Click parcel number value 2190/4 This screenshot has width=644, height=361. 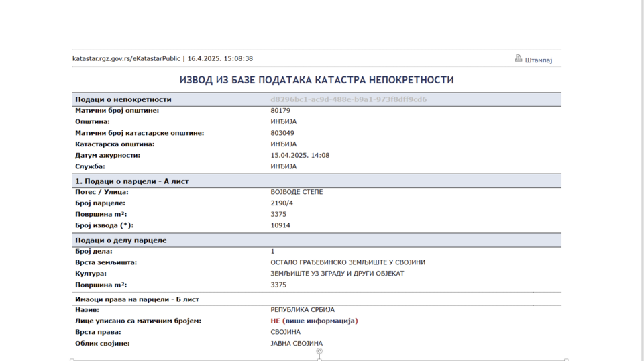(x=282, y=203)
